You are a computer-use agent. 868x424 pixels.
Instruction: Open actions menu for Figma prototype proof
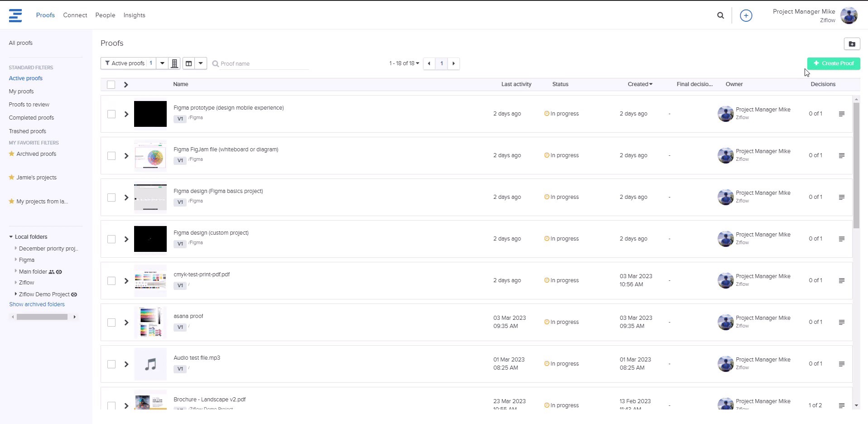pos(841,114)
